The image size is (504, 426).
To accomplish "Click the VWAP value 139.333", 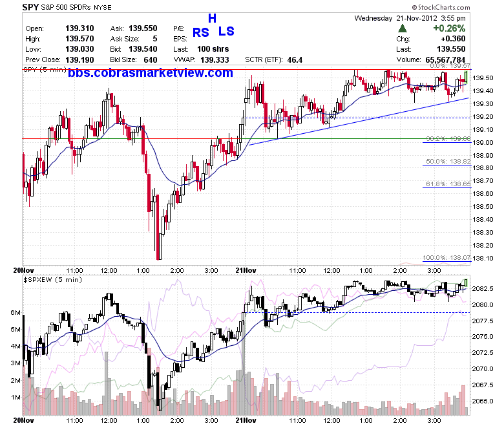I will pyautogui.click(x=215, y=60).
